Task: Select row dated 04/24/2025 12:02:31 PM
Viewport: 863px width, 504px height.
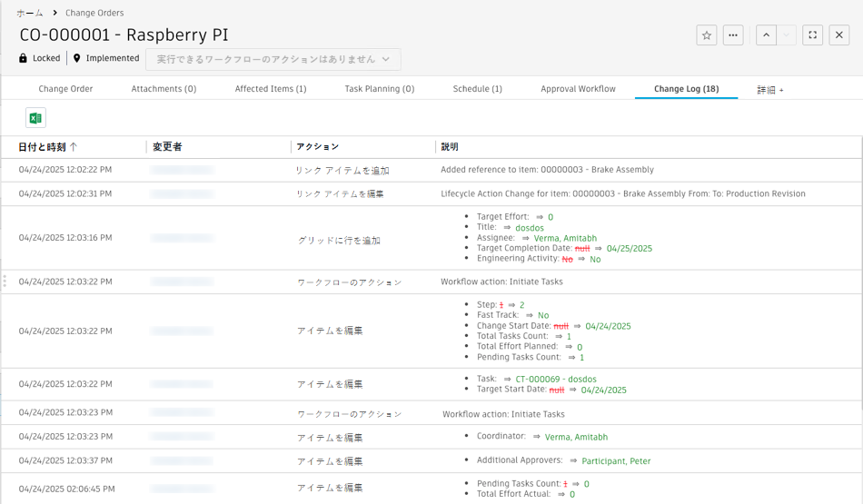Action: click(x=431, y=194)
